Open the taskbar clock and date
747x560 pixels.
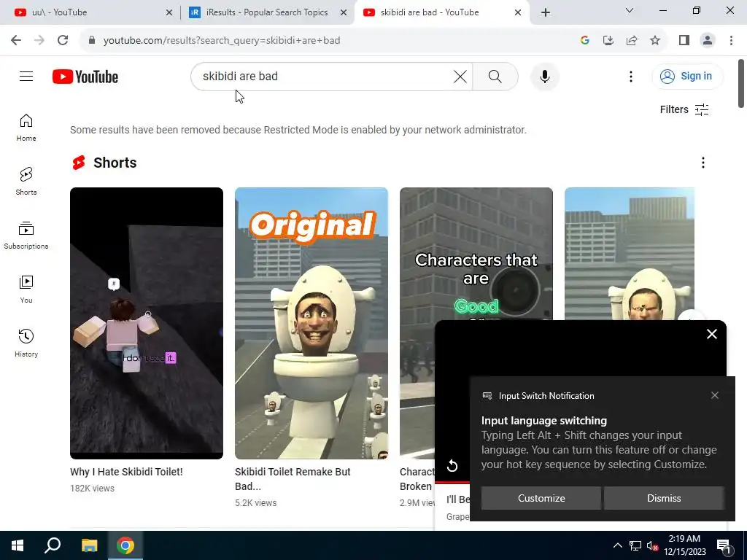point(684,545)
